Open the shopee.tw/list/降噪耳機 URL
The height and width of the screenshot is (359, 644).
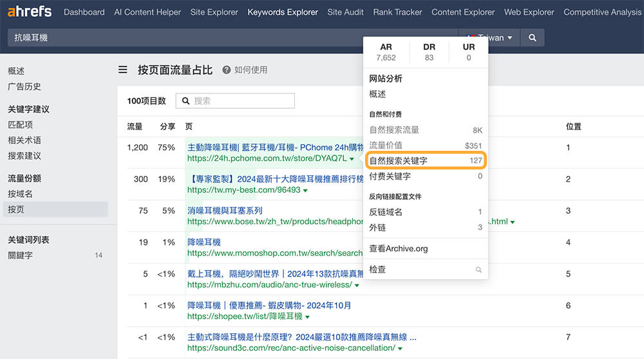pos(245,316)
